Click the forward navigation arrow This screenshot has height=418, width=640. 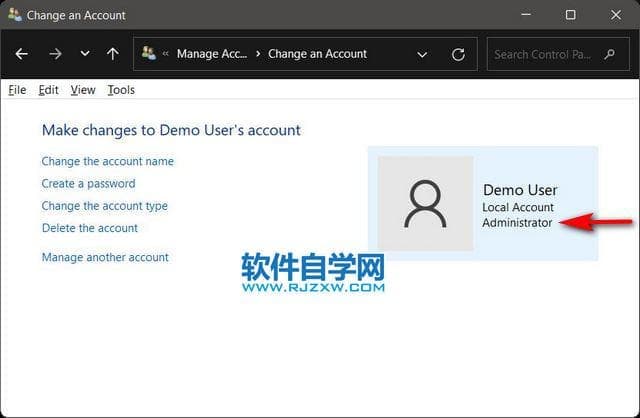(x=55, y=54)
